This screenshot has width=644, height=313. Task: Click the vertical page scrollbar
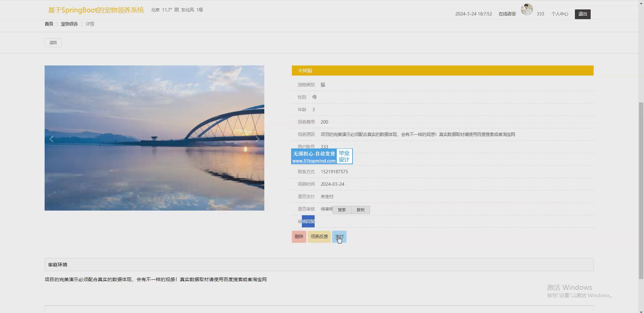click(x=641, y=191)
